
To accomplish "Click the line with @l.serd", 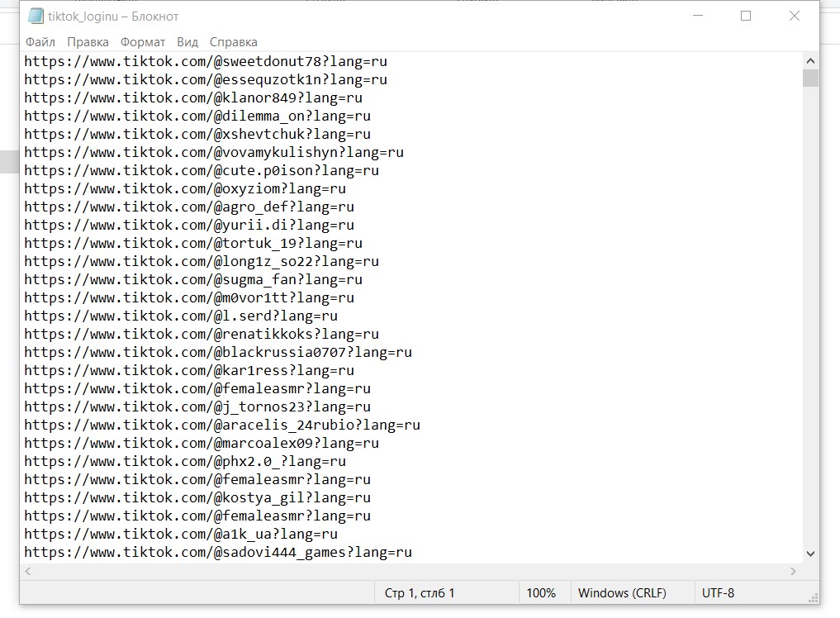I will click(x=181, y=316).
